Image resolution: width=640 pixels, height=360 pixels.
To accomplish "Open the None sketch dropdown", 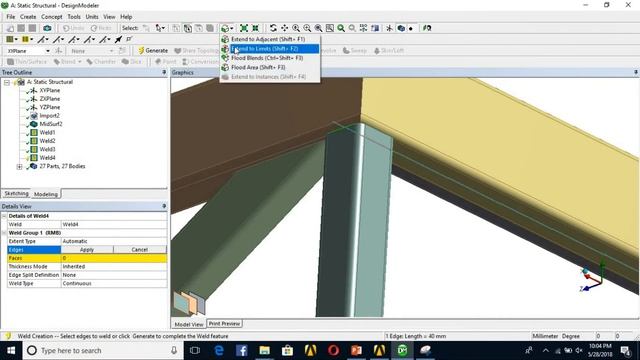I will (111, 51).
